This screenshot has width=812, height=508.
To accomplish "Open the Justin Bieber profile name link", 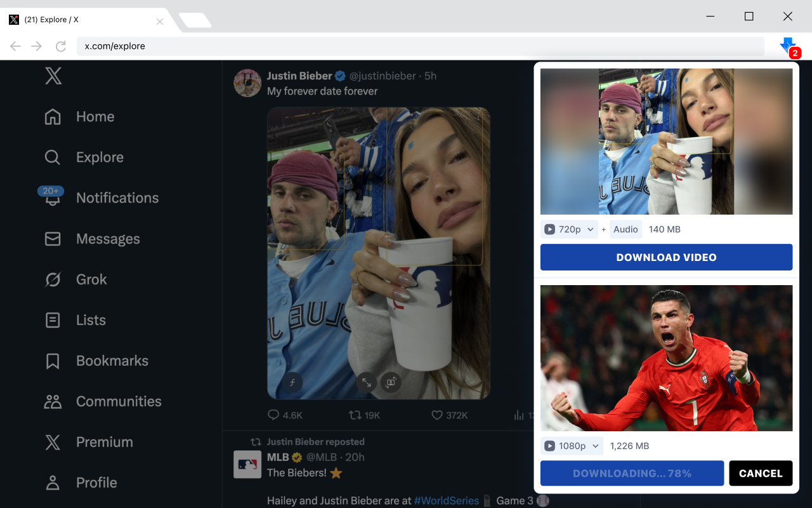I will click(299, 76).
